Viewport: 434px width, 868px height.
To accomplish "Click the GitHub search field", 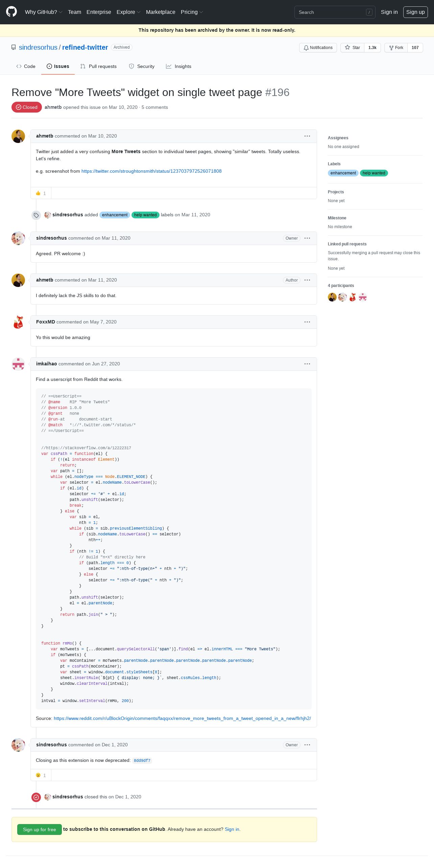I will [x=335, y=12].
